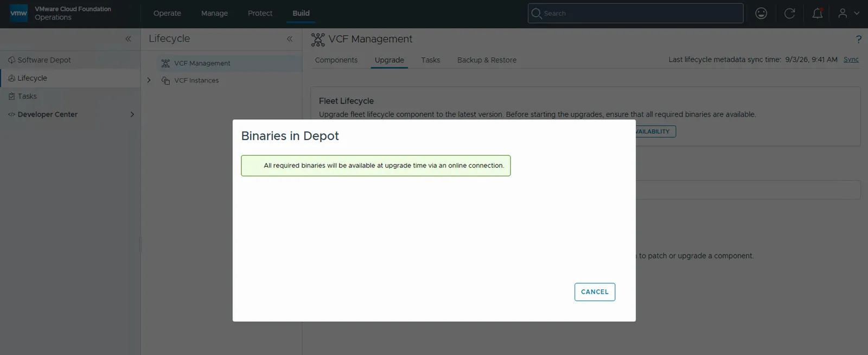The image size is (868, 355).
Task: Switch to the Backup & Restore tab
Action: 487,60
